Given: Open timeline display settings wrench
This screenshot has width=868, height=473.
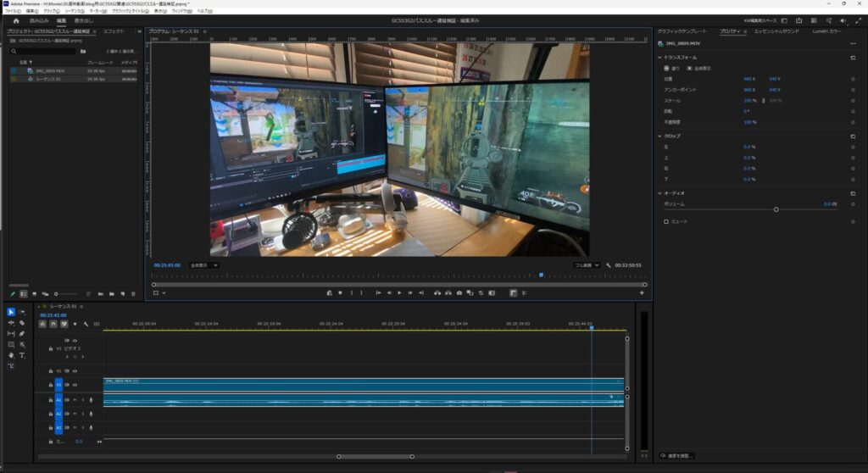Looking at the screenshot, I should 86,324.
